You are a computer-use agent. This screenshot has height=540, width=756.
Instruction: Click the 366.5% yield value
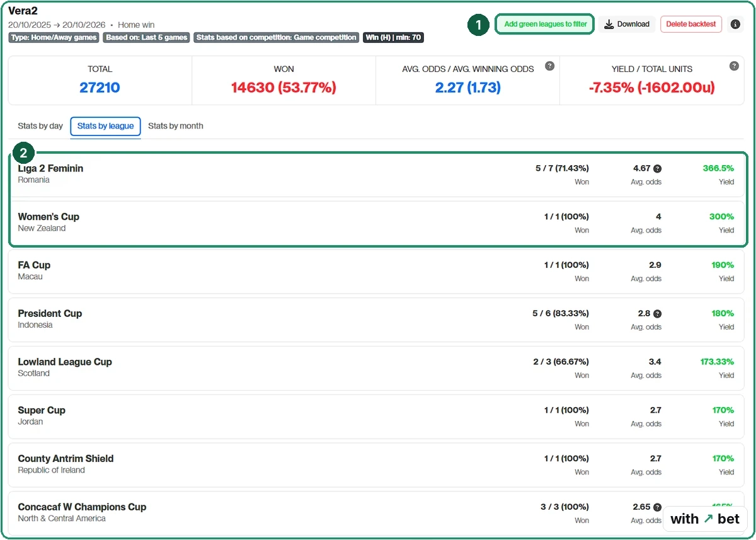718,168
